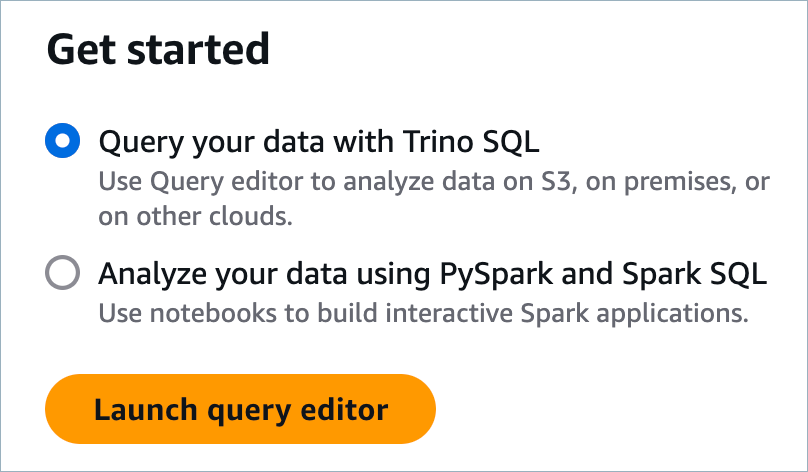Image resolution: width=808 pixels, height=472 pixels.
Task: Choose the unselected Spark notebooks radio option
Action: 63,273
